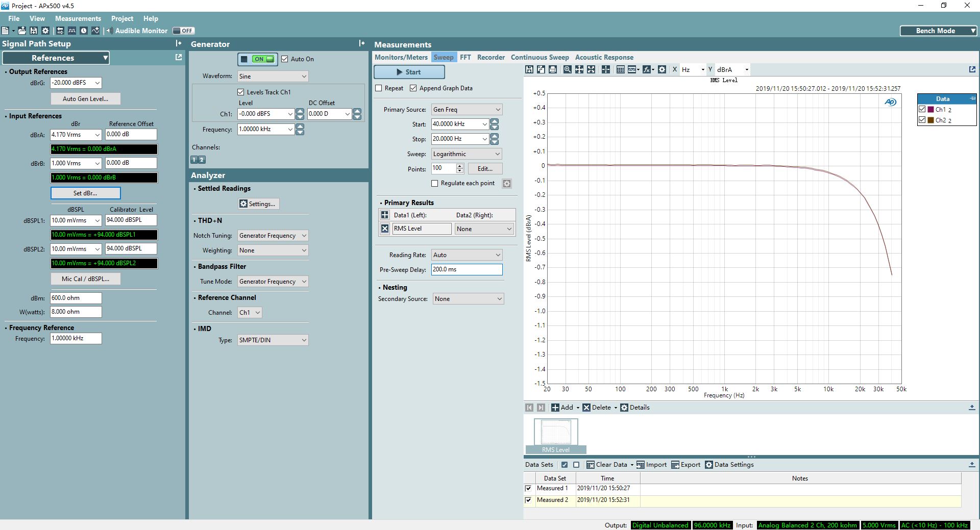
Task: Click the copy graph icon
Action: pos(541,69)
